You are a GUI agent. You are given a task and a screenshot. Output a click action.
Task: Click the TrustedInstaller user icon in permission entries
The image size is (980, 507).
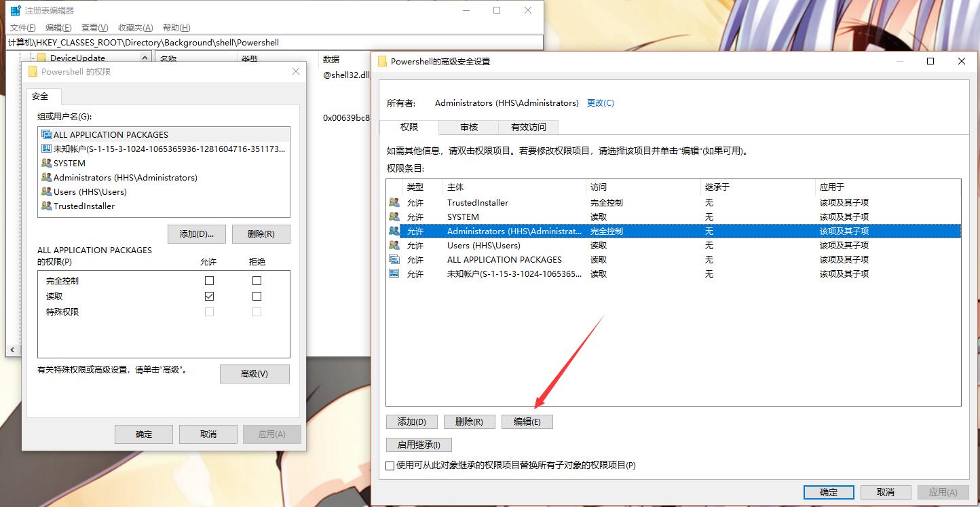pyautogui.click(x=394, y=202)
